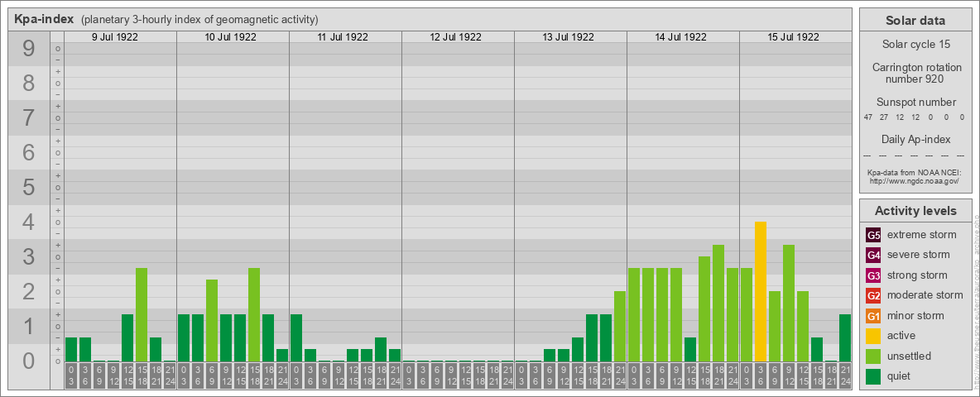Click the yellow active bar on 15 Jul 1922
Screen dimensions: 980x397
click(760, 291)
